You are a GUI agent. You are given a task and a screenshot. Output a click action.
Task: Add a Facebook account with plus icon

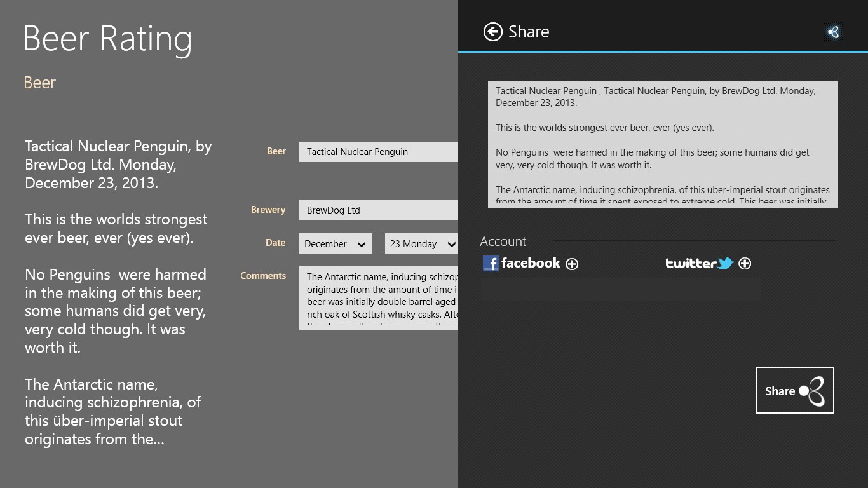pos(572,264)
